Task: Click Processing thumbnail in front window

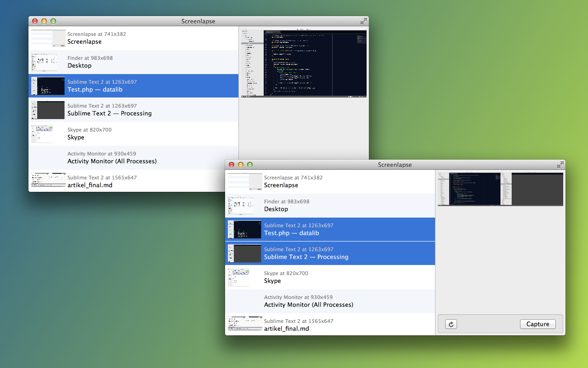Action: click(244, 253)
